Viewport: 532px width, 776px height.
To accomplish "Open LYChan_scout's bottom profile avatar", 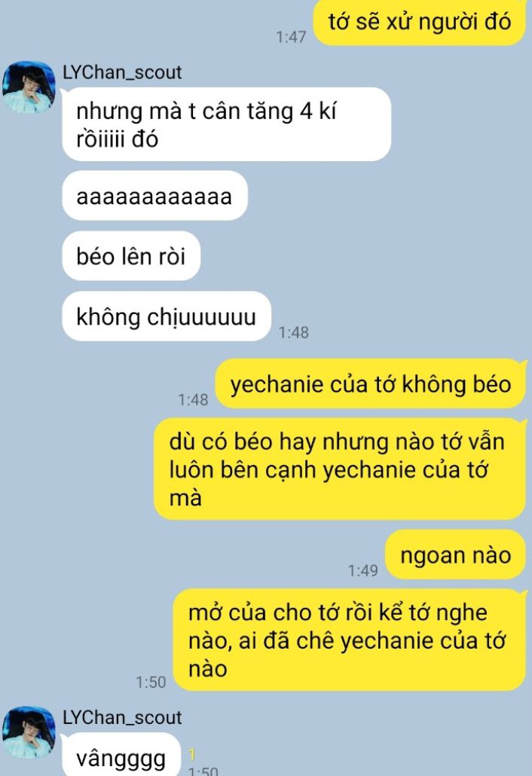I will tap(29, 732).
